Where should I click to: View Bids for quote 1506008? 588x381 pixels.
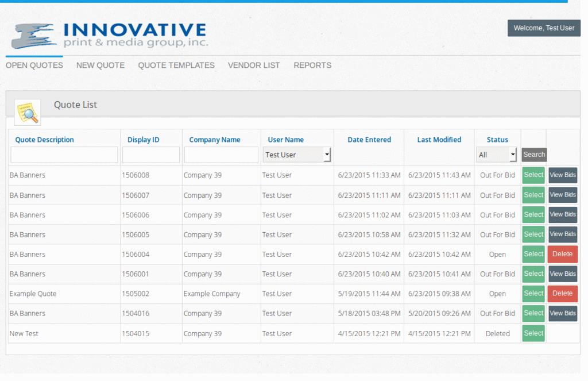coord(563,175)
